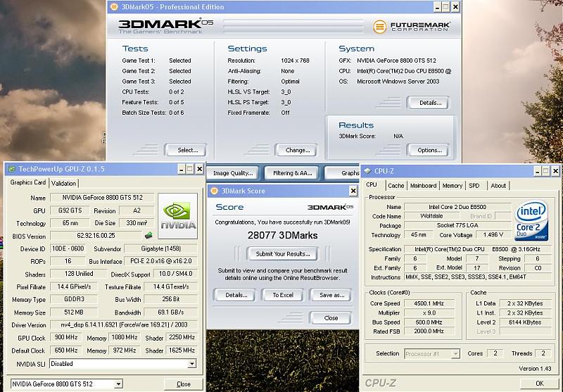Click the Bandwidth 69.1 GB/s field
The image size is (563, 392).
pos(170,312)
